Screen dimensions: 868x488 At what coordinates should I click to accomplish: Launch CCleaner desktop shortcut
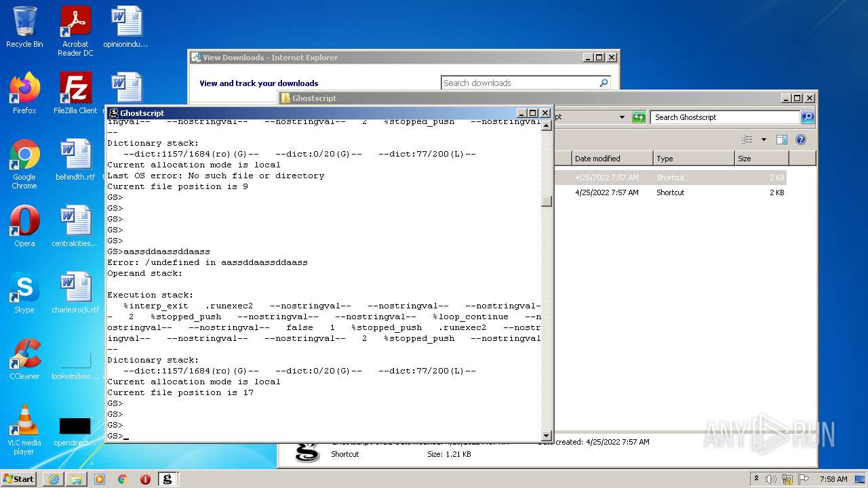(24, 359)
